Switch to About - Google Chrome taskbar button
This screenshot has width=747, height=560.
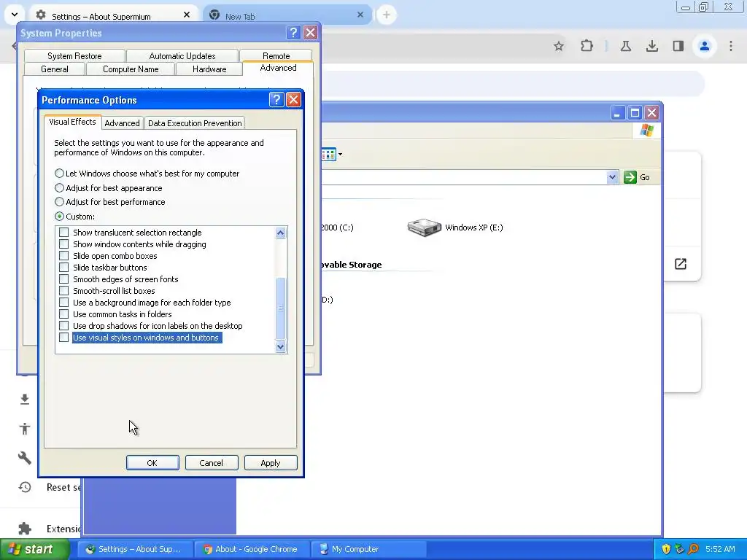pos(252,549)
